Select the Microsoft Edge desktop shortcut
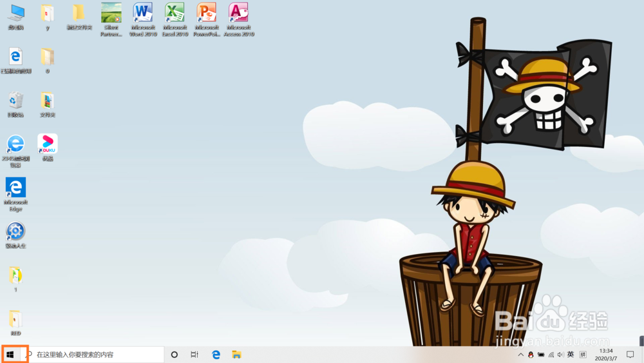This screenshot has width=644, height=363. tap(15, 195)
